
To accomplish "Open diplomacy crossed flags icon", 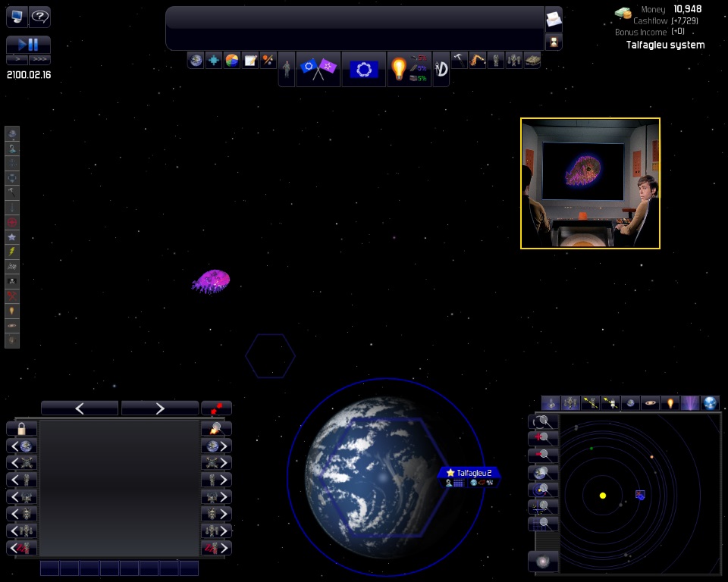I will tap(318, 70).
